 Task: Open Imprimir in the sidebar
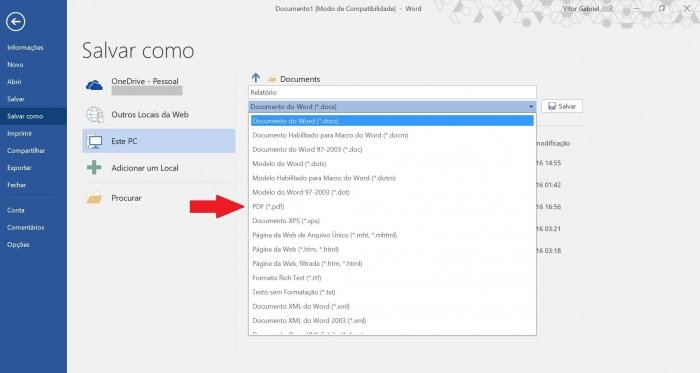[x=20, y=133]
